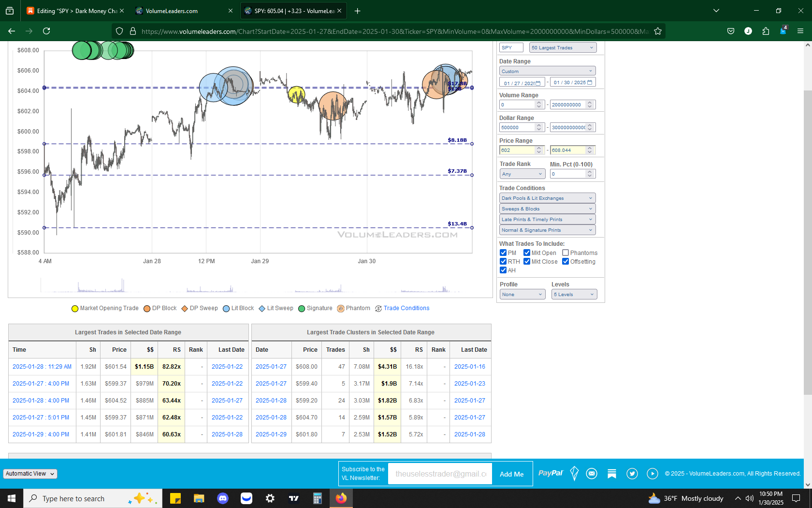Open the Windows Start menu
Image resolution: width=812 pixels, height=508 pixels.
pyautogui.click(x=12, y=498)
